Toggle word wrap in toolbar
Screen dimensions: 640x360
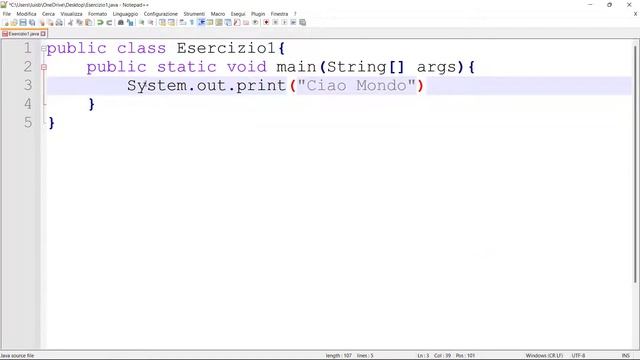coord(182,22)
